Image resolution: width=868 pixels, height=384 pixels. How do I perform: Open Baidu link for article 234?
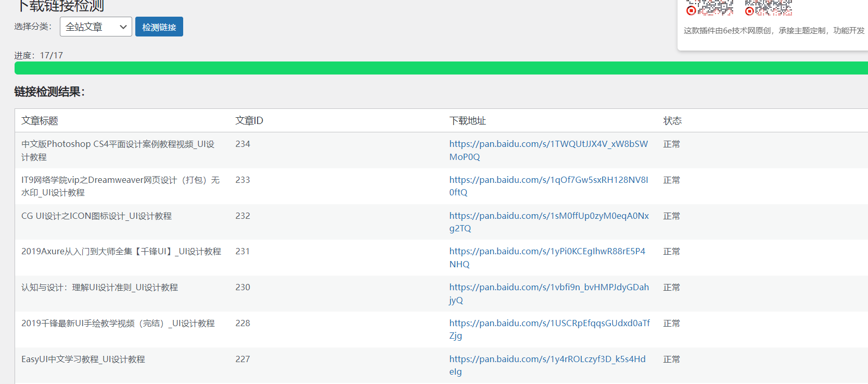[548, 144]
